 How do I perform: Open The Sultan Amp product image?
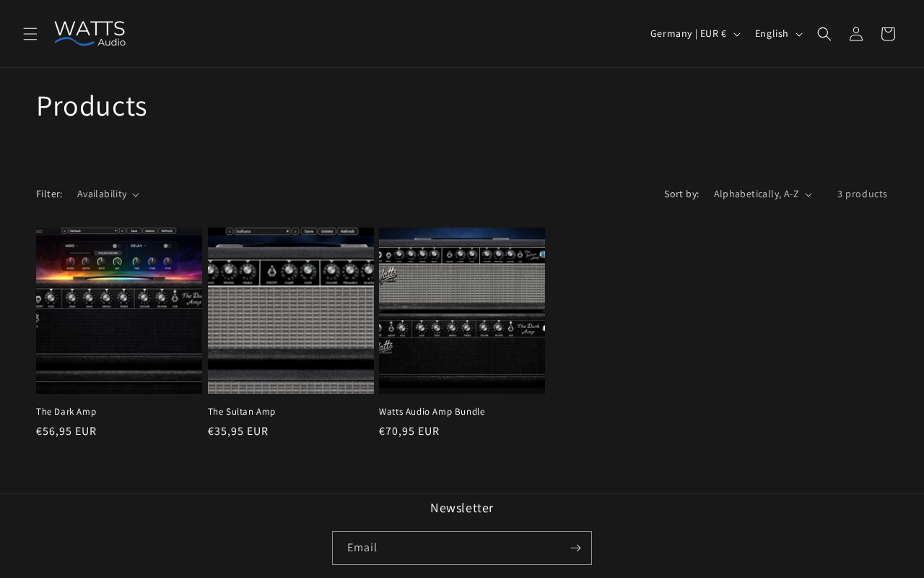pyautogui.click(x=291, y=311)
